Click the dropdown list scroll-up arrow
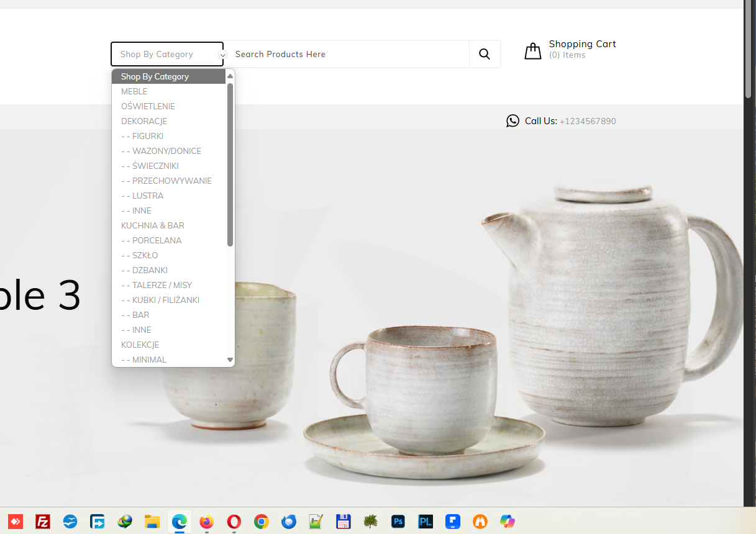 pos(230,76)
